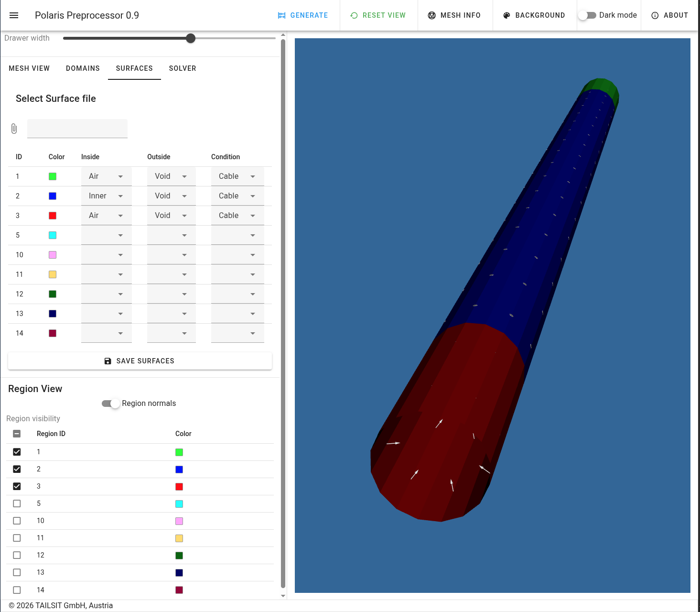Open Condition dropdown for surface 14
Viewport: 700px width, 612px height.
click(237, 333)
